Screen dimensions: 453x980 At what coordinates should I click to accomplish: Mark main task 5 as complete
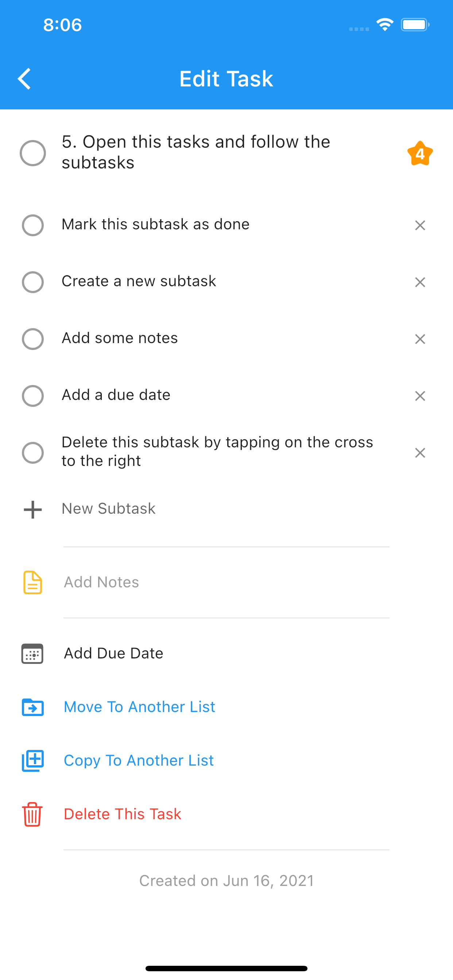33,153
